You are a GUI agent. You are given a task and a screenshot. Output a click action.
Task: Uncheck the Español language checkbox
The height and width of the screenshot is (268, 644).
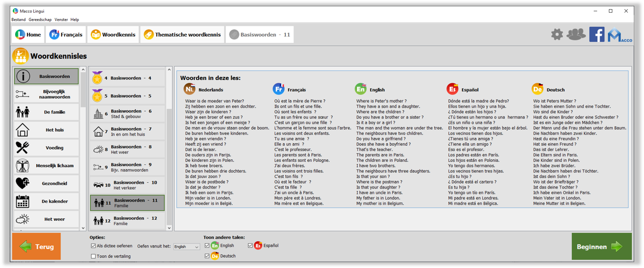tap(250, 246)
